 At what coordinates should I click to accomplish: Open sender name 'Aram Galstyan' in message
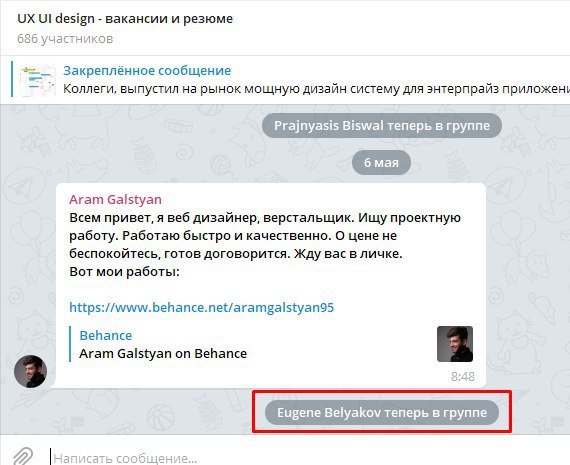(115, 200)
